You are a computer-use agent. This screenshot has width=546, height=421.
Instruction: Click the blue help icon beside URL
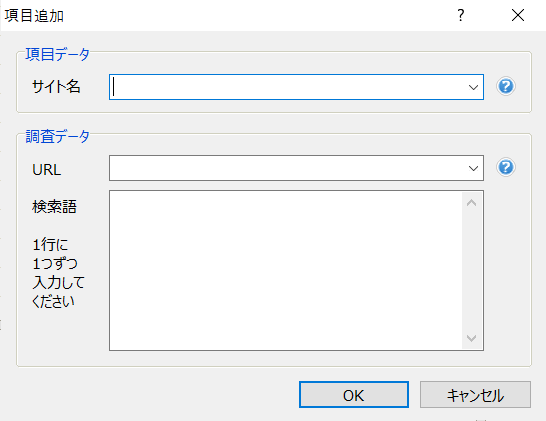point(506,167)
